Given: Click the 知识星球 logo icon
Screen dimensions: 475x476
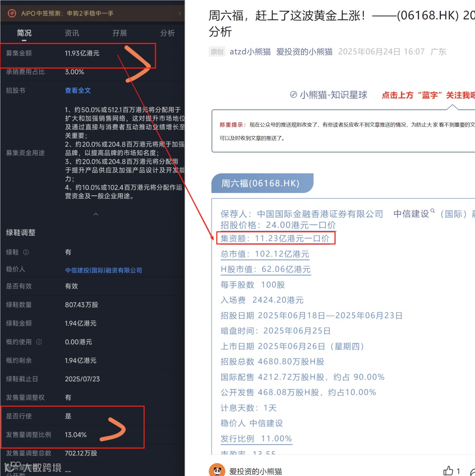Looking at the screenshot, I should click(293, 95).
